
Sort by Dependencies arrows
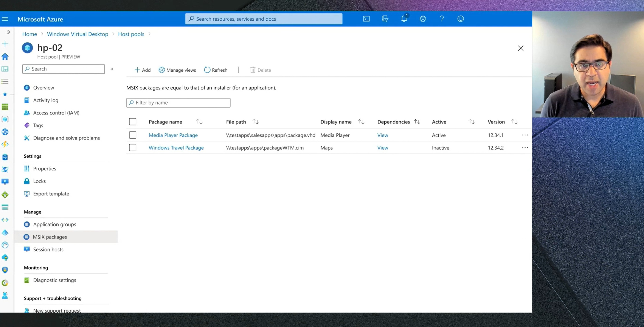click(417, 122)
